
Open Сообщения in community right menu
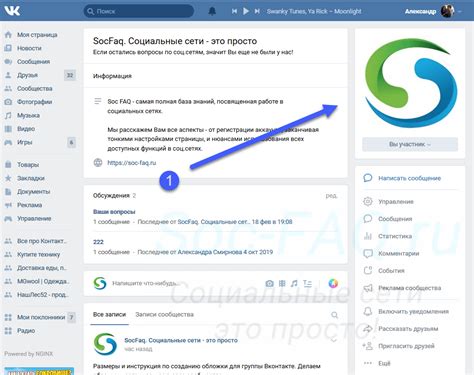395,219
